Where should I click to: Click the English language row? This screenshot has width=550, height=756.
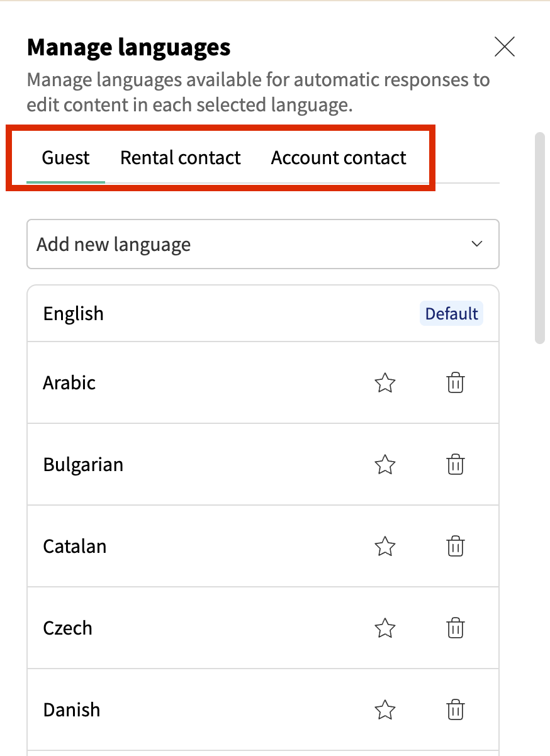pos(189,314)
